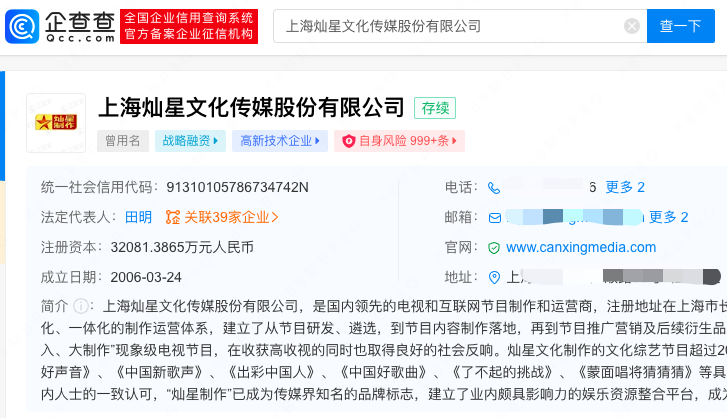Click the blurred company address text
The width and height of the screenshot is (727, 418).
[613, 277]
